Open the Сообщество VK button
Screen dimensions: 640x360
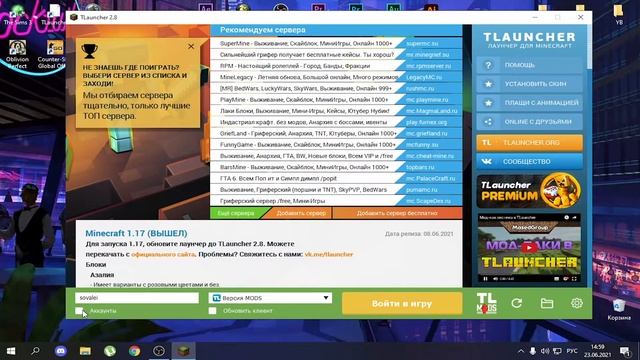click(529, 162)
